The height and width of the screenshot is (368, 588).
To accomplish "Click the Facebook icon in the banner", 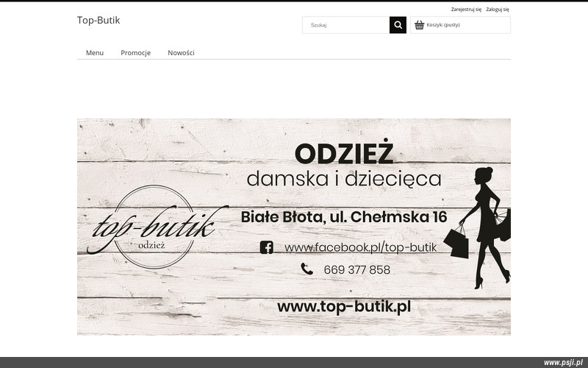I will pos(267,247).
